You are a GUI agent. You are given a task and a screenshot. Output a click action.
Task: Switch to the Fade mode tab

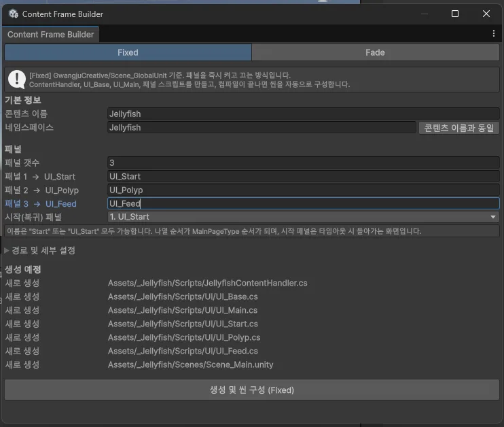point(375,52)
